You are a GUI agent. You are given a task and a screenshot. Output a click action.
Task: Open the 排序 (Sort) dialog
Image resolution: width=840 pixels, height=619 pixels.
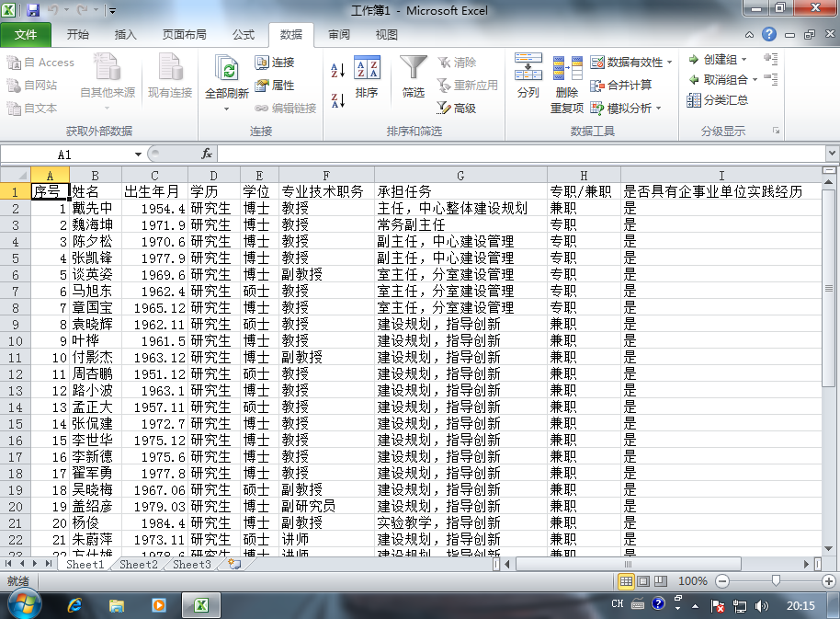click(367, 77)
